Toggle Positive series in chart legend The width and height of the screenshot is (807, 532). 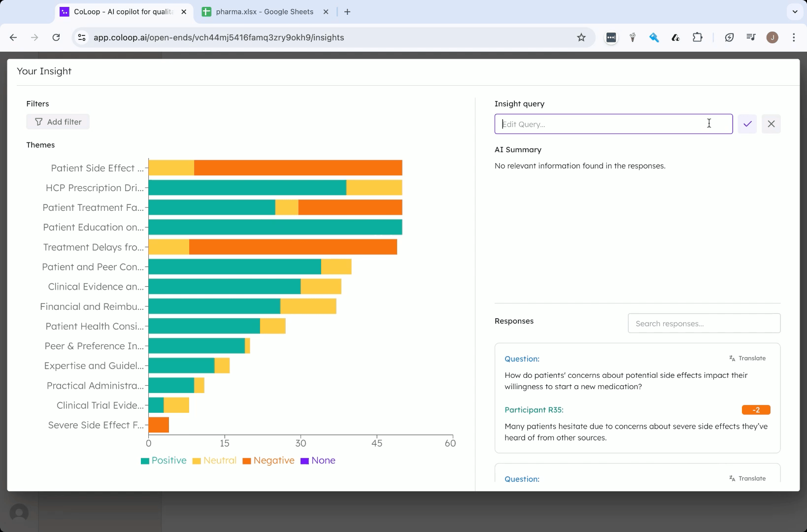coord(164,461)
